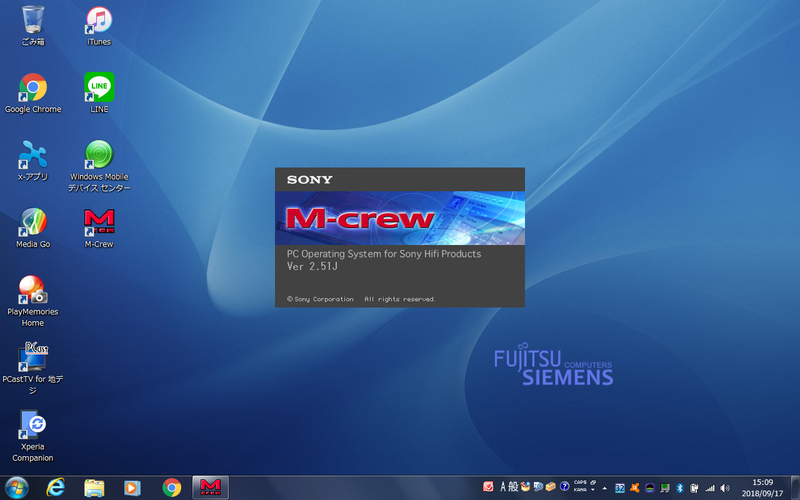Select the Google Chrome desktop shortcut

(33, 93)
